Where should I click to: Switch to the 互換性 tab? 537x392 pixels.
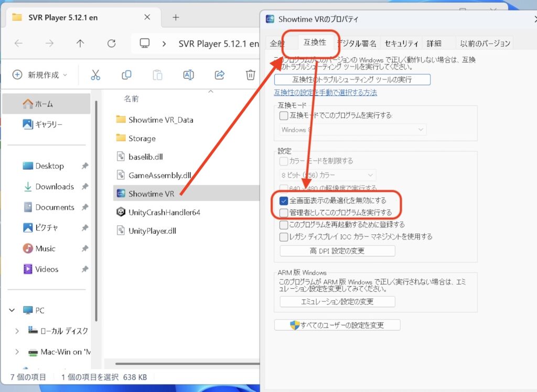[x=315, y=42]
